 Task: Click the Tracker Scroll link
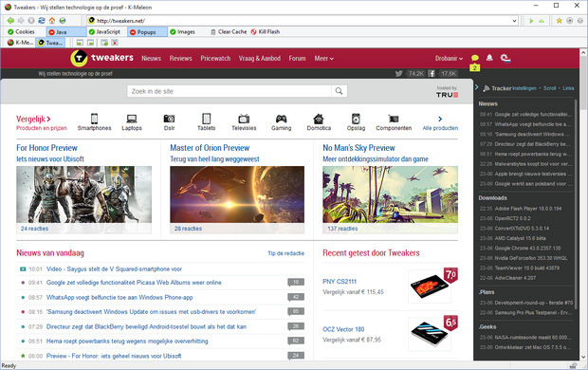pyautogui.click(x=549, y=88)
